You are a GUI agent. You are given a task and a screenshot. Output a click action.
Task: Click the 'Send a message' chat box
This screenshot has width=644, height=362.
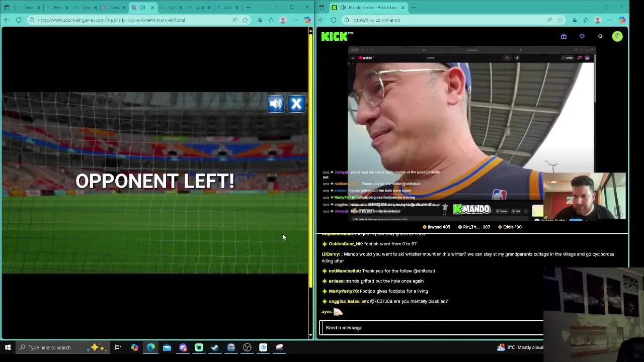coord(432,328)
